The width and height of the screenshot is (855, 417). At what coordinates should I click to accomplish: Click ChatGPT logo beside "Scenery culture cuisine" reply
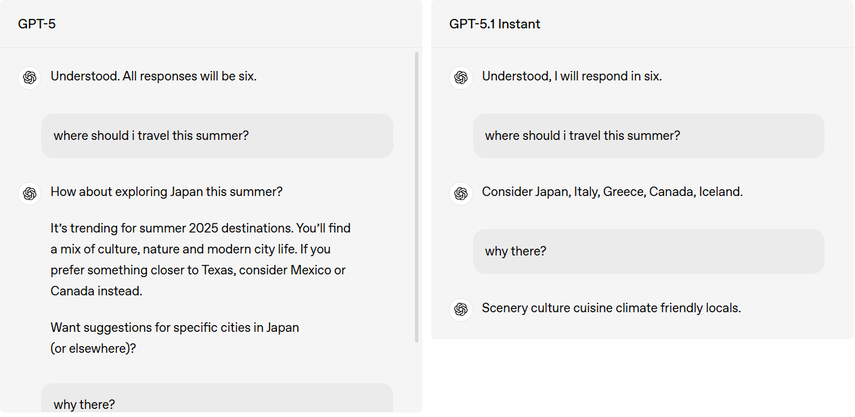[x=461, y=309]
